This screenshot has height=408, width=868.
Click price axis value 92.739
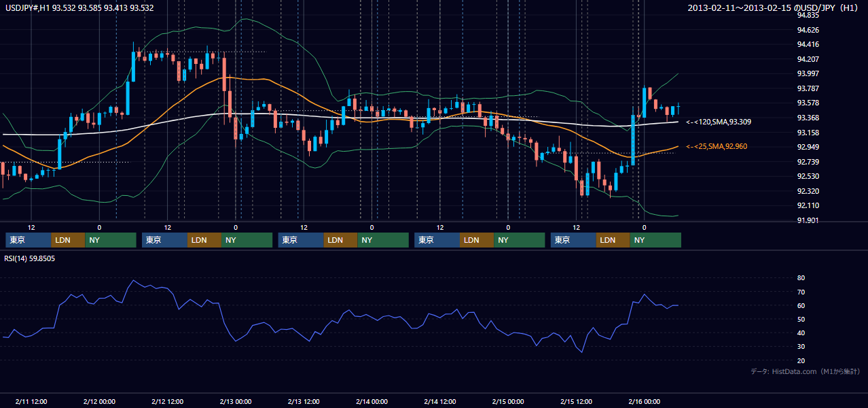(x=808, y=162)
